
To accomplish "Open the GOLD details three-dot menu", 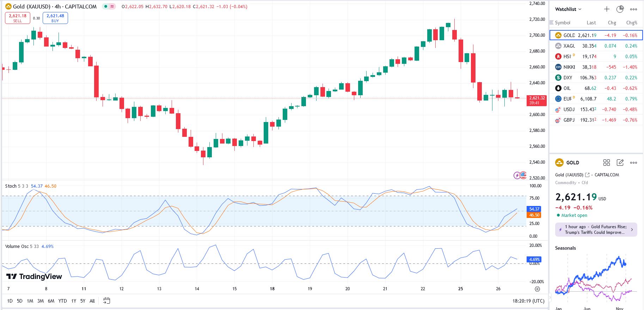I will tap(633, 163).
